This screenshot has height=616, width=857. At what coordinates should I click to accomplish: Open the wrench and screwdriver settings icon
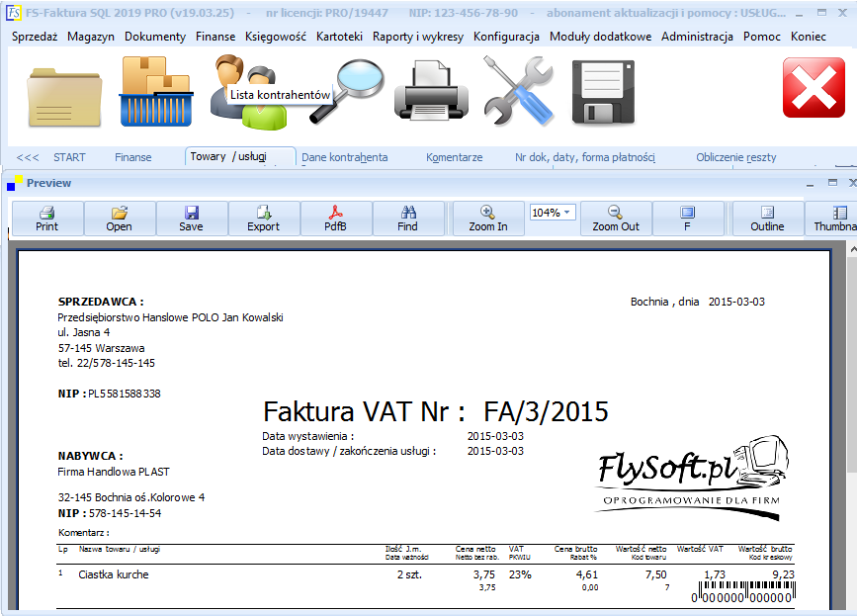point(519,91)
